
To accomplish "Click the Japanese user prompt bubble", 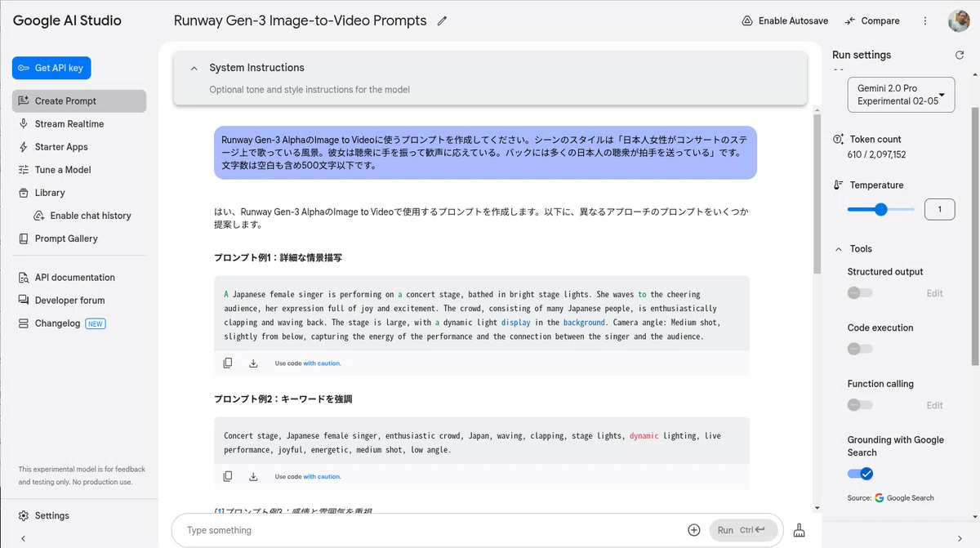I will pyautogui.click(x=485, y=153).
